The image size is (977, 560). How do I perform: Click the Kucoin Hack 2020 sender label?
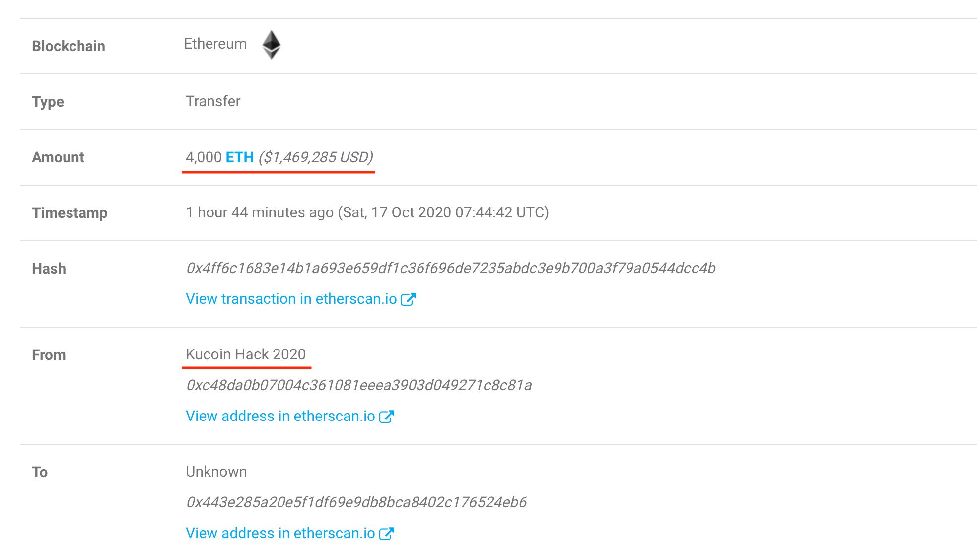click(246, 354)
